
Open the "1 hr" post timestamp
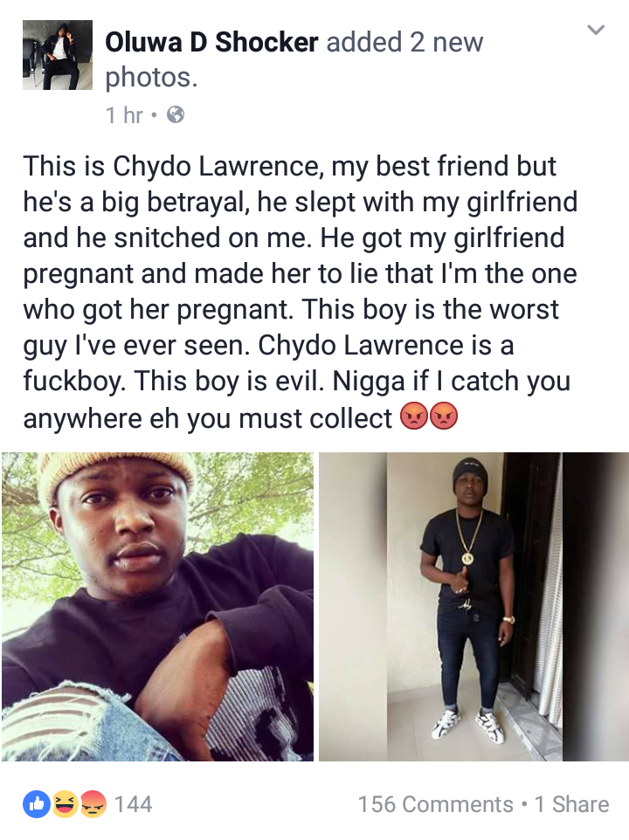[124, 115]
